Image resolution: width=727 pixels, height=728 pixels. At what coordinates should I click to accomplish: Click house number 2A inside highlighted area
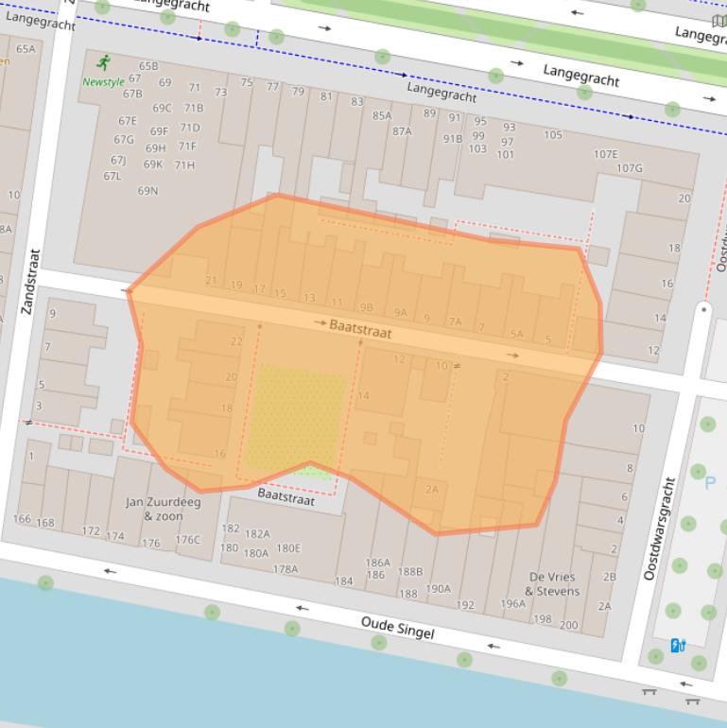pyautogui.click(x=431, y=489)
